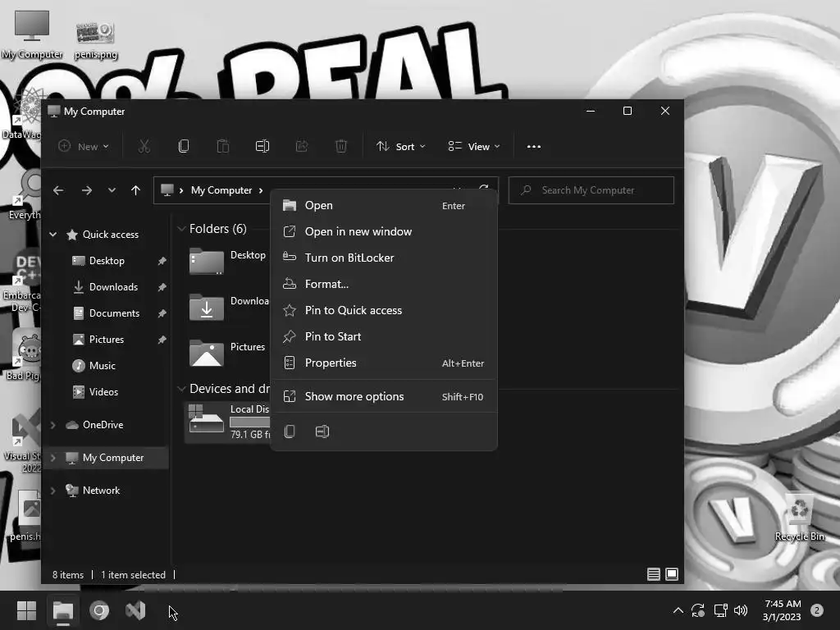The height and width of the screenshot is (630, 840).
Task: Click File Explorer icon on taskbar
Action: point(62,610)
